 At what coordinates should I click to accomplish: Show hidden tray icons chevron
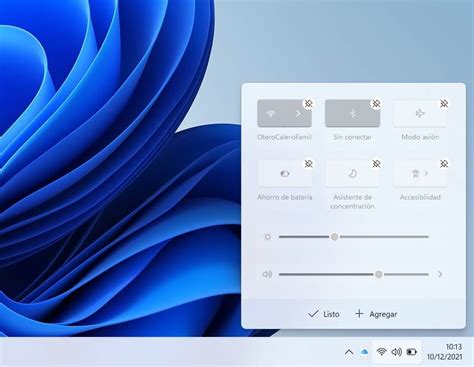[349, 352]
